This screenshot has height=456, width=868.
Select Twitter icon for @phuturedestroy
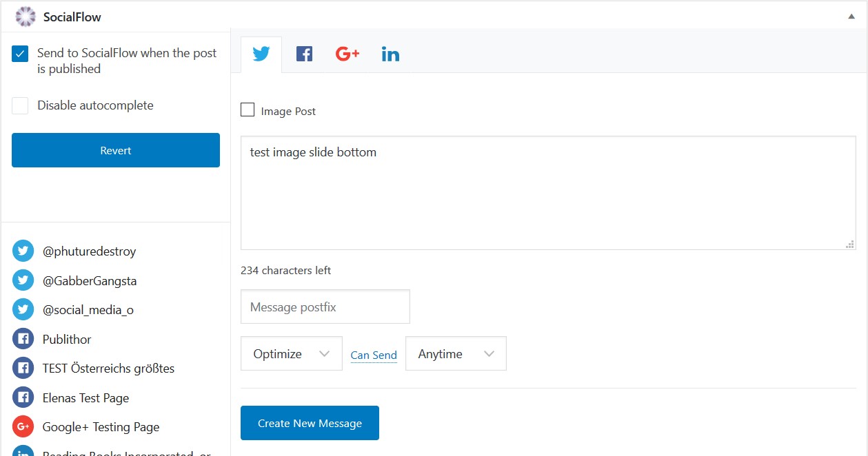click(23, 251)
